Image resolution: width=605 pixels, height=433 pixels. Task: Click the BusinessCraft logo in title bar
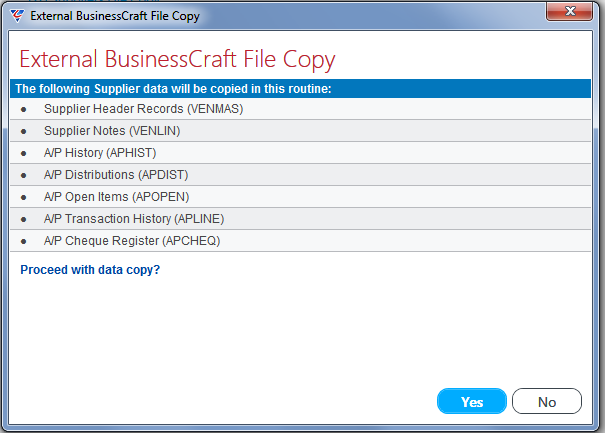[17, 16]
